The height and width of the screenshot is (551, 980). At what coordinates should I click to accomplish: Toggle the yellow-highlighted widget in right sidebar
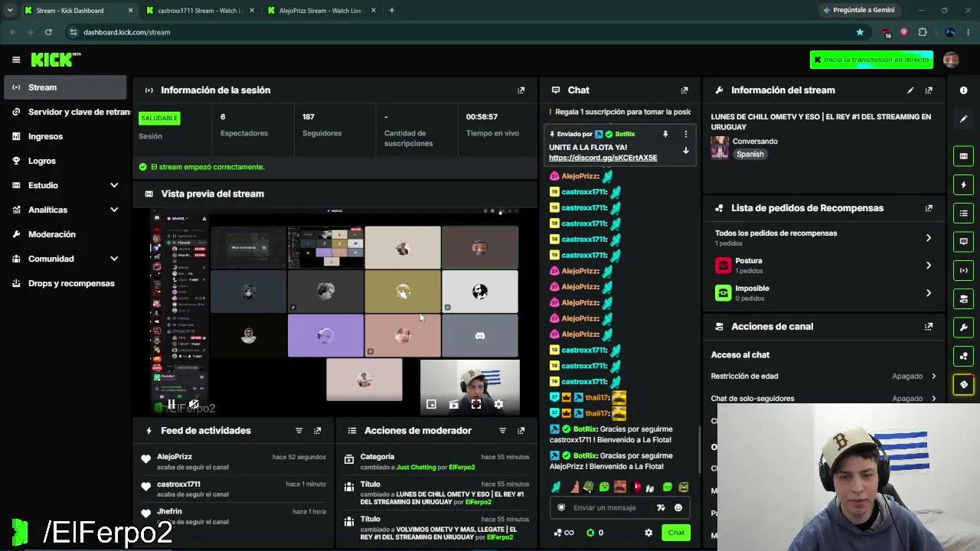click(x=964, y=384)
